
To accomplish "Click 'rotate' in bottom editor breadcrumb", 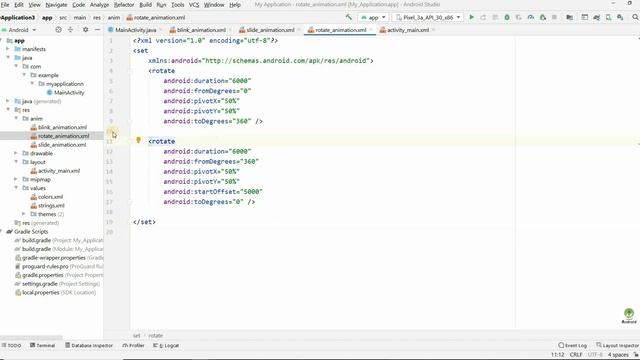I will coord(156,336).
